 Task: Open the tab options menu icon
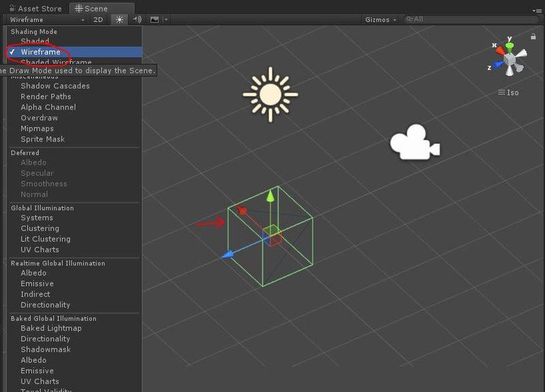537,11
